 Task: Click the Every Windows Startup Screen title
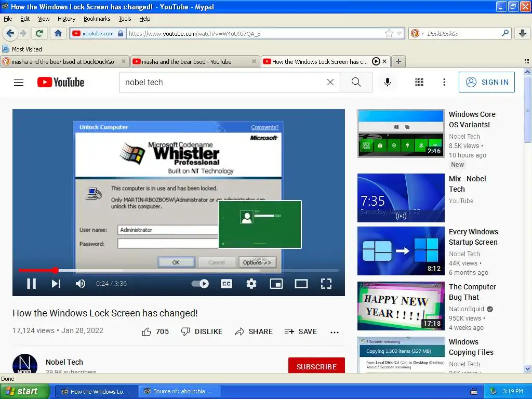point(473,237)
